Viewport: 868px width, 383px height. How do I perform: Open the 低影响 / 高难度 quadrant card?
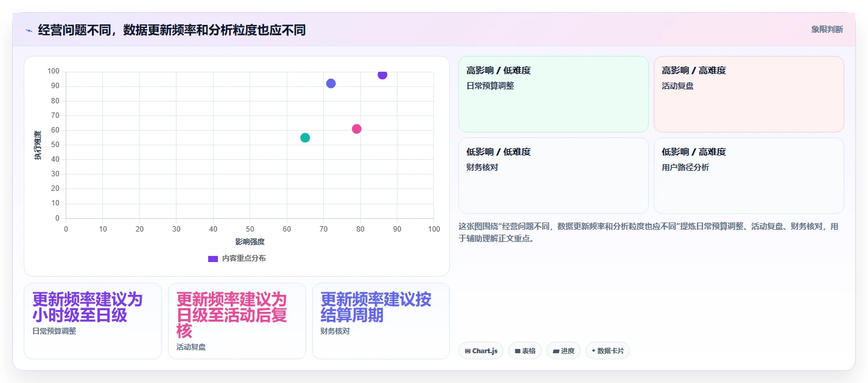pos(749,176)
